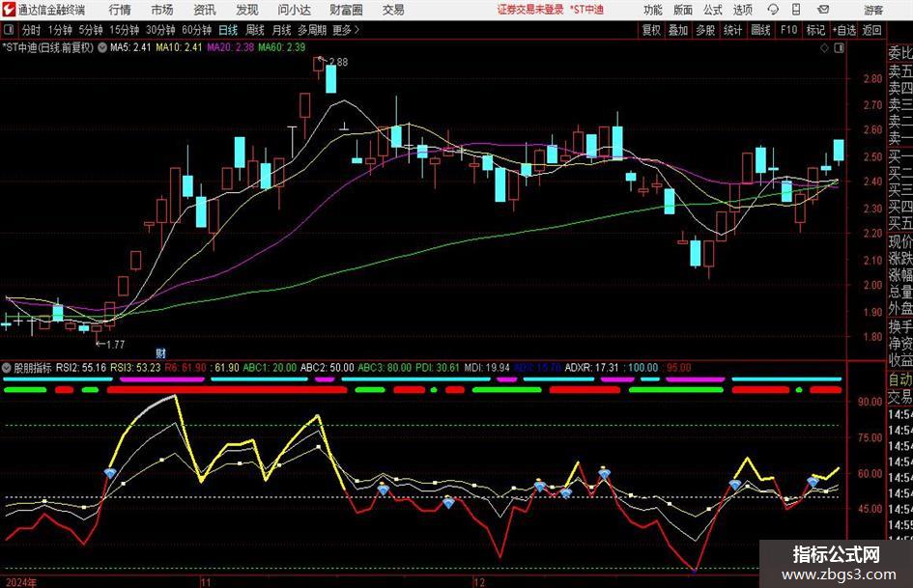Open the 选项 menu

coord(742,10)
